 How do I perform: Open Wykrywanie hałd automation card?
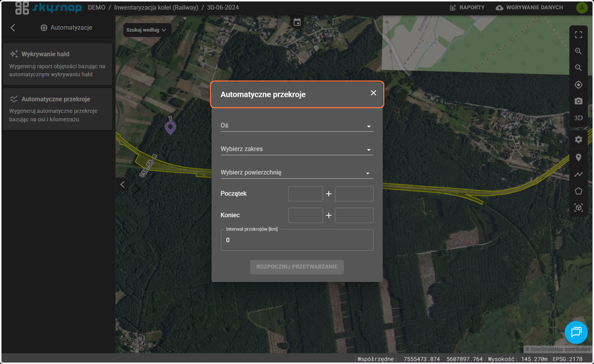pyautogui.click(x=57, y=64)
